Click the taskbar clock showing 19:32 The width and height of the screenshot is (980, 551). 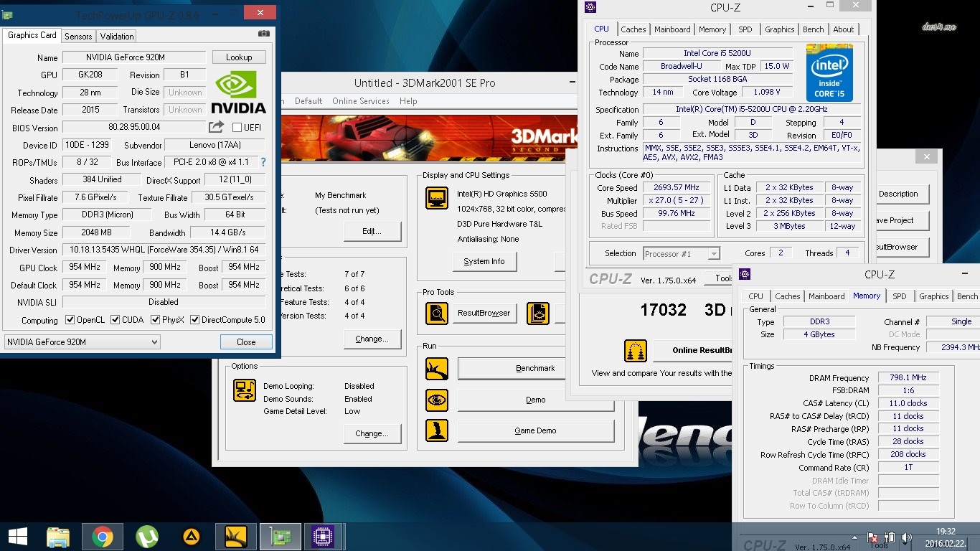coord(946,532)
